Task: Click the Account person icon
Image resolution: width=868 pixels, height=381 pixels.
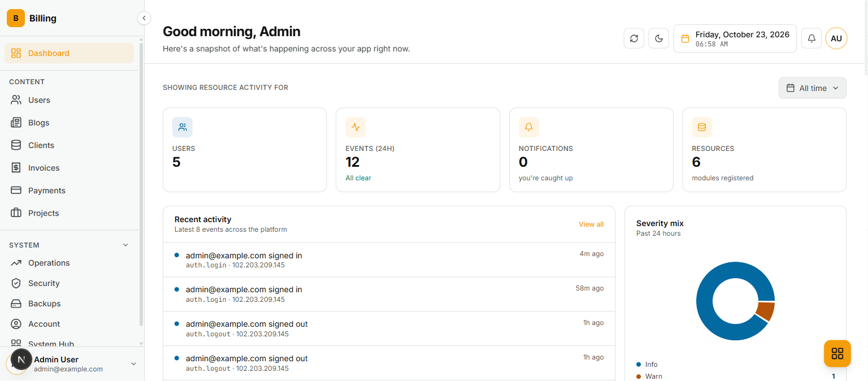Action: click(16, 324)
